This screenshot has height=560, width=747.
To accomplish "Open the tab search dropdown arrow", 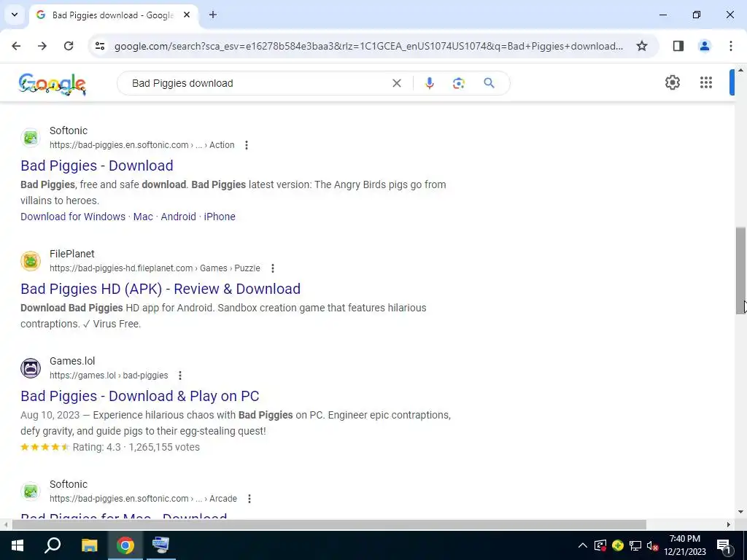I will coord(15,15).
